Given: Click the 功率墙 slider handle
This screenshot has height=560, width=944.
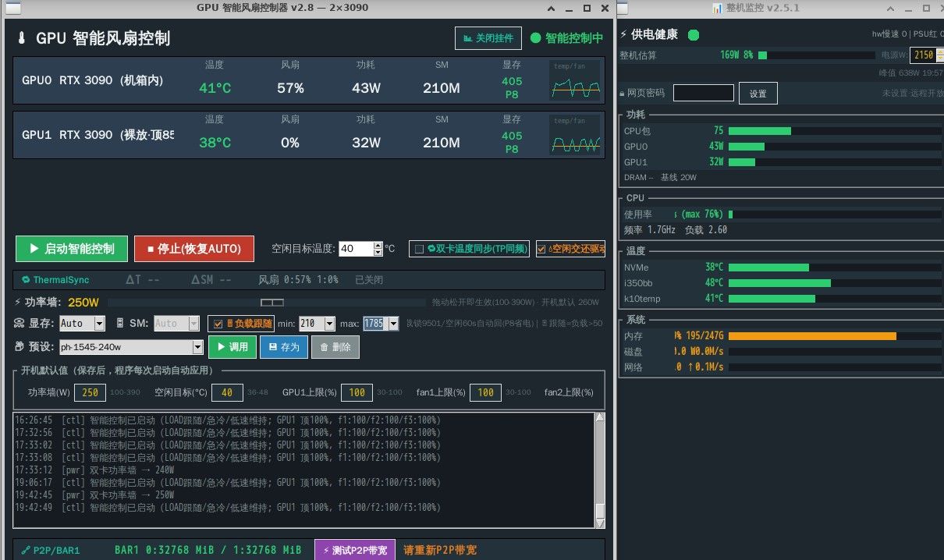Looking at the screenshot, I should 272,302.
